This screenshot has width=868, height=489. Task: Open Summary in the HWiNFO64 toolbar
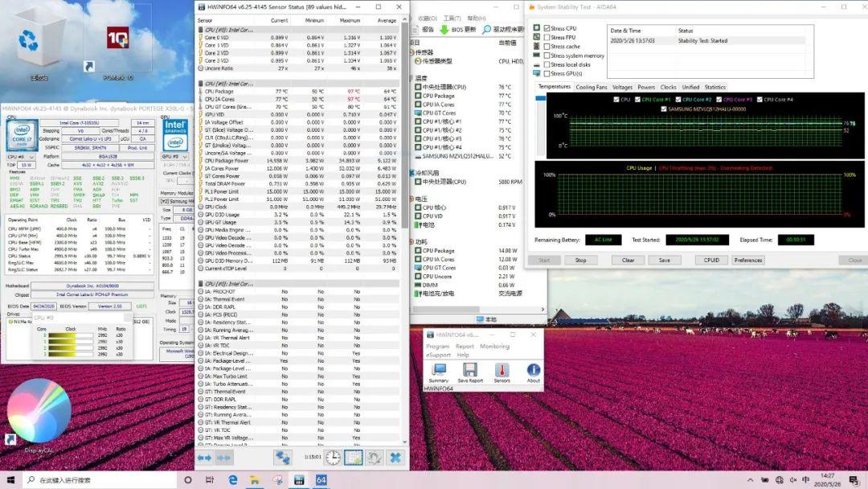coord(438,371)
